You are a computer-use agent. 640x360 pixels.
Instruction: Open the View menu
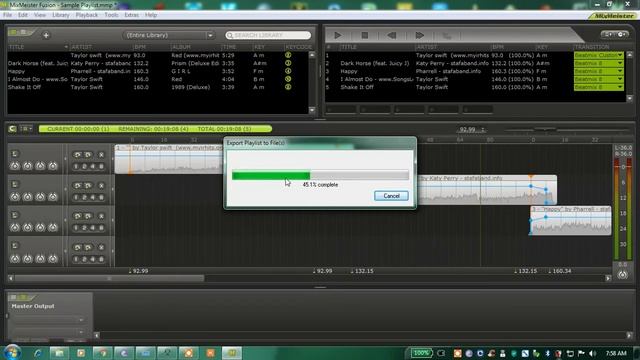click(x=40, y=15)
